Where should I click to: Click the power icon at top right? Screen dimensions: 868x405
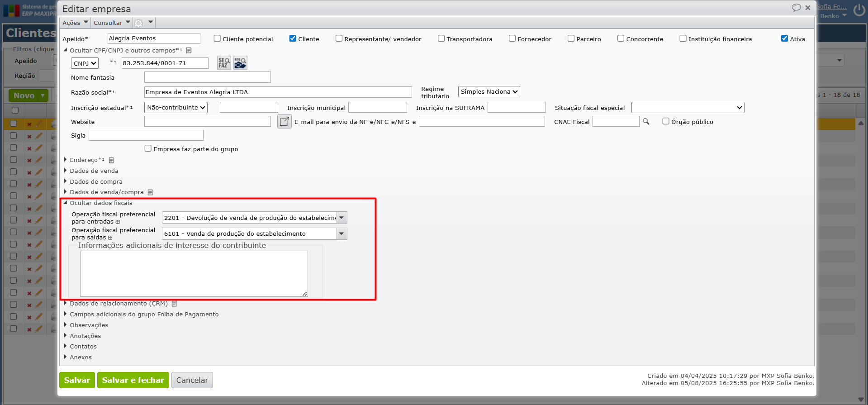pyautogui.click(x=859, y=10)
